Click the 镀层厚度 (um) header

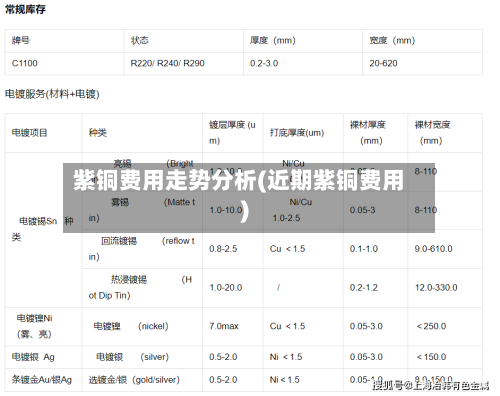click(232, 133)
